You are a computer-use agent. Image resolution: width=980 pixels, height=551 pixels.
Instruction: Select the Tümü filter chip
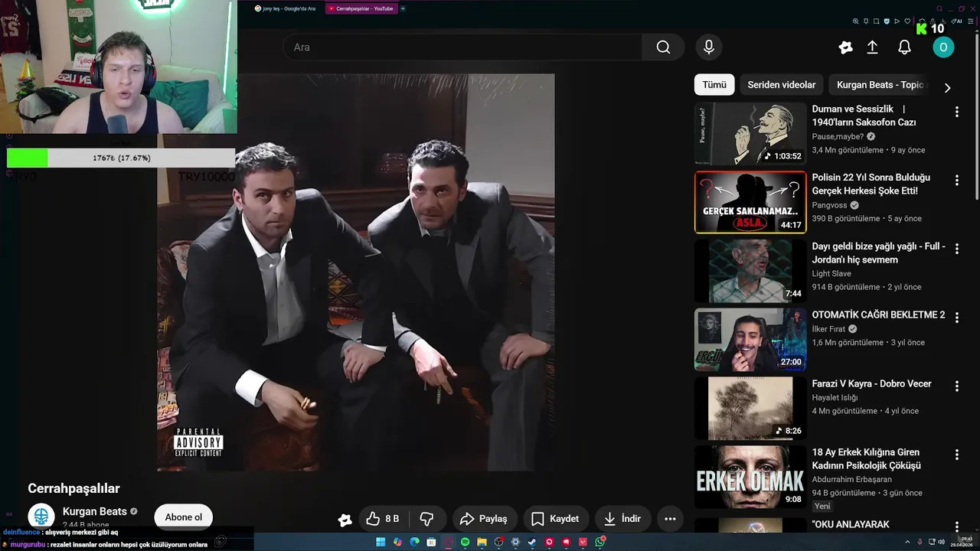(714, 85)
